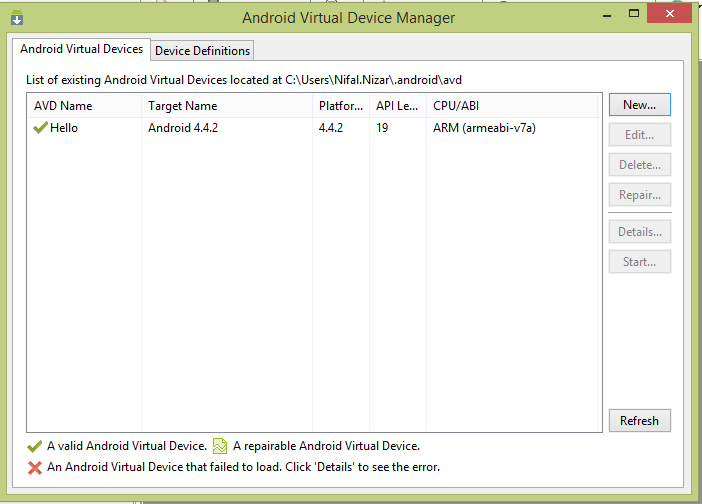702x504 pixels.
Task: Click the red X failed-load legend icon
Action: pos(35,468)
